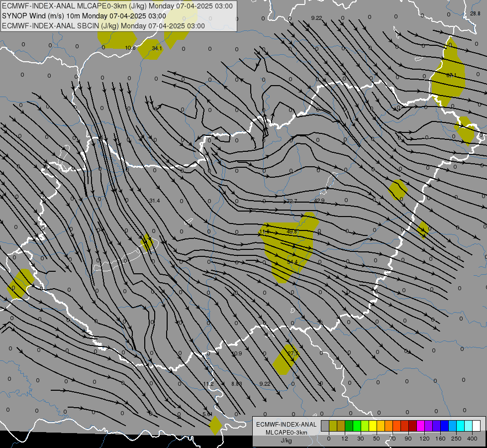Select the J/kg unit label in legend
Viewport: 487px width, 448px height.
(x=287, y=441)
